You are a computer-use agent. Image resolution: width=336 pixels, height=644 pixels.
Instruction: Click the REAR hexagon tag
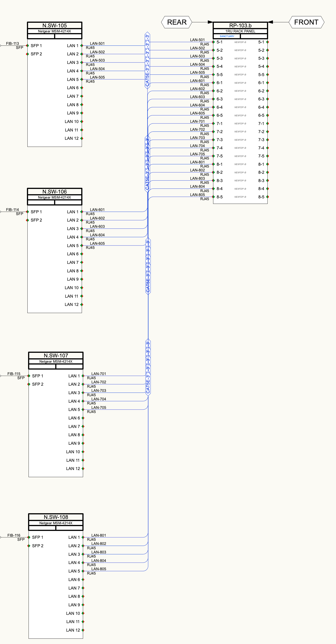tap(177, 22)
